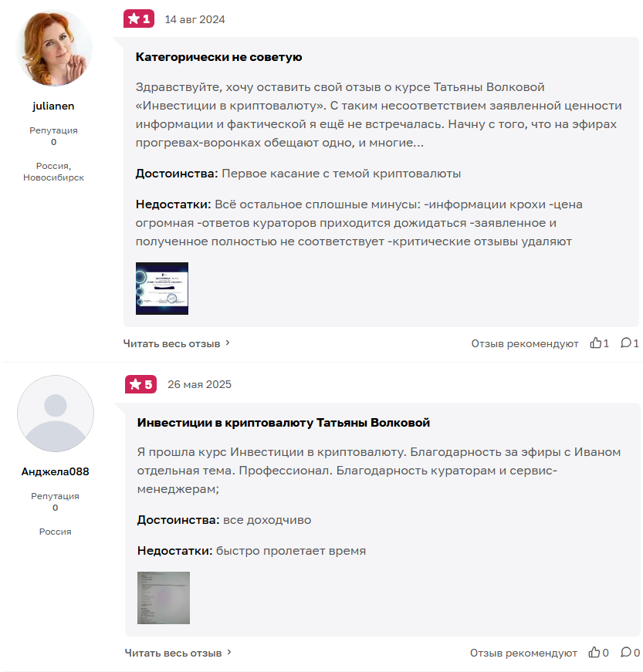Click the date 26 мая 2025
This screenshot has height=672, width=643.
click(x=199, y=384)
